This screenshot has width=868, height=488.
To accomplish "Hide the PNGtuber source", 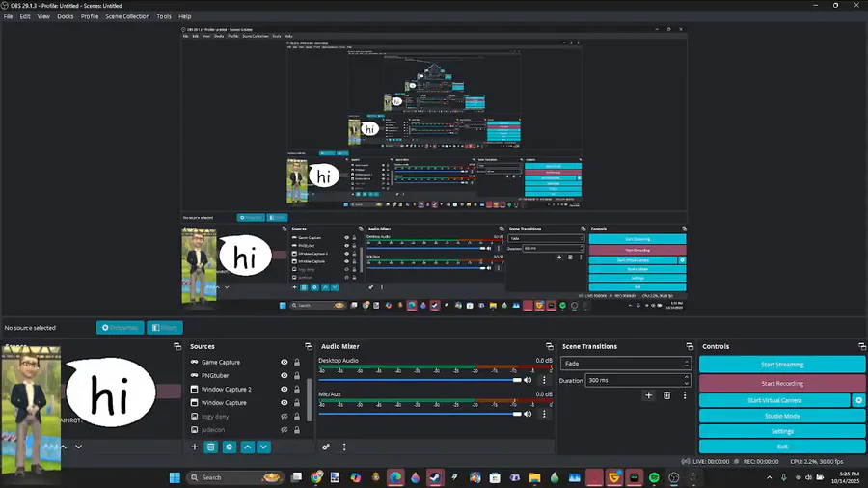I will click(x=284, y=376).
